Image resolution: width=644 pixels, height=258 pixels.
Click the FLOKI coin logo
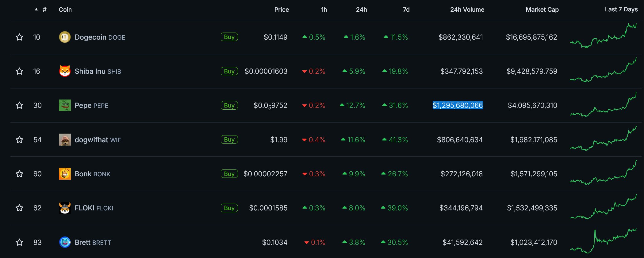pos(65,208)
